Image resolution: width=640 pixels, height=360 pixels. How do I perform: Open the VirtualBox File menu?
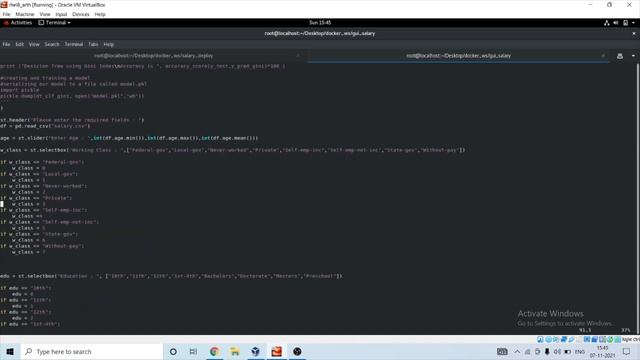point(6,14)
